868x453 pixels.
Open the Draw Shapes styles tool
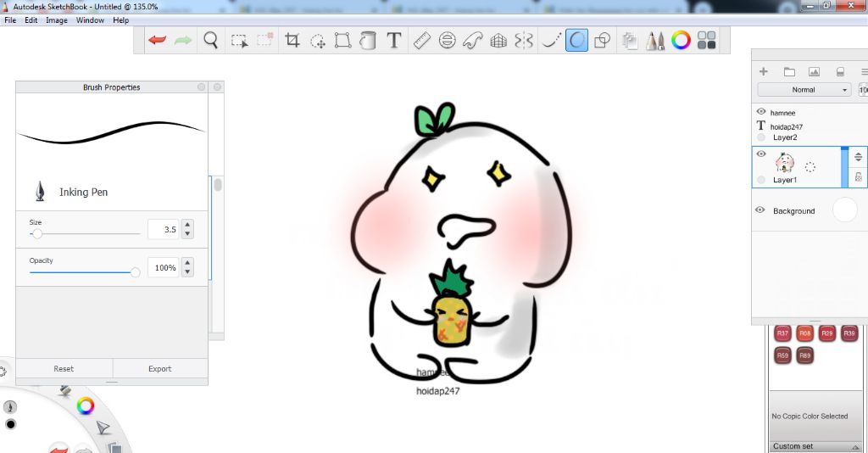(x=602, y=40)
